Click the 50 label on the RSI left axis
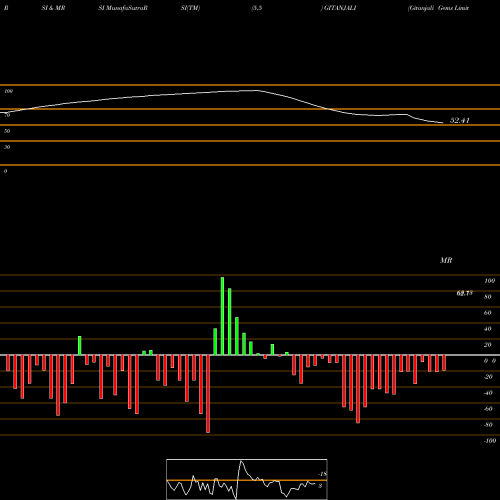The height and width of the screenshot is (500, 500). pos(7,131)
